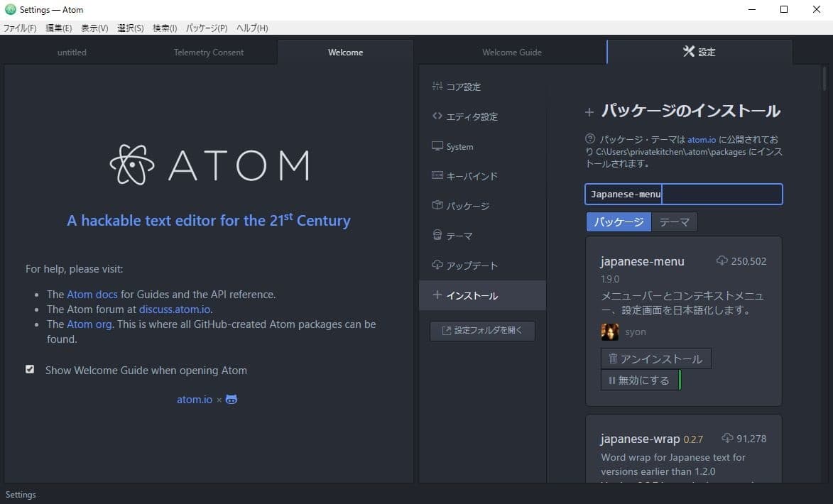Screen dimensions: 833x504
Task: Uninstall japanese-menu via アンインストール
Action: tap(655, 358)
